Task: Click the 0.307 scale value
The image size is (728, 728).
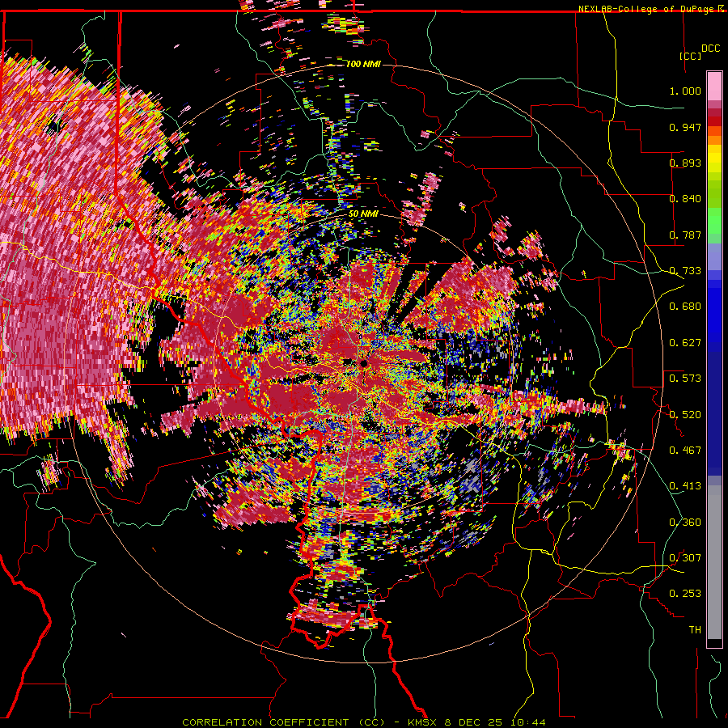Action: click(685, 557)
